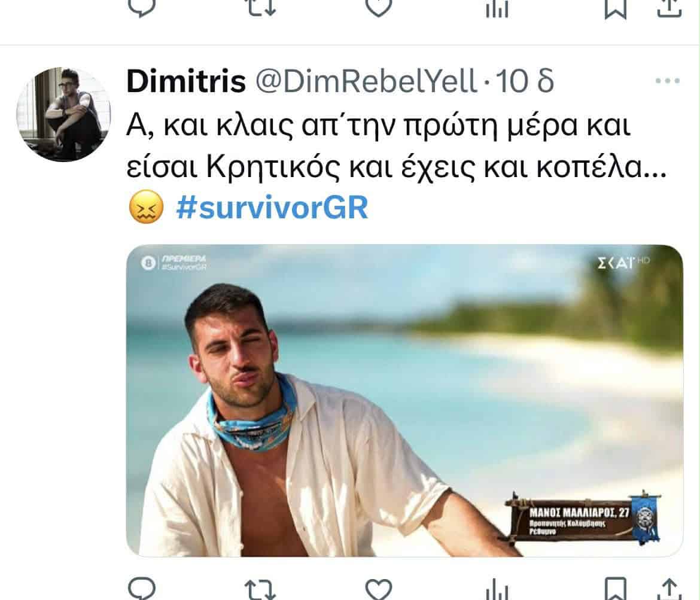The image size is (700, 600).
Task: Share the previous tweet above
Action: point(669,8)
